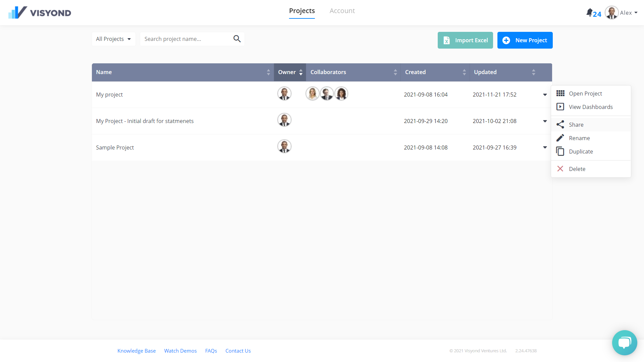Expand the Initial draft row action arrow

[x=545, y=121]
